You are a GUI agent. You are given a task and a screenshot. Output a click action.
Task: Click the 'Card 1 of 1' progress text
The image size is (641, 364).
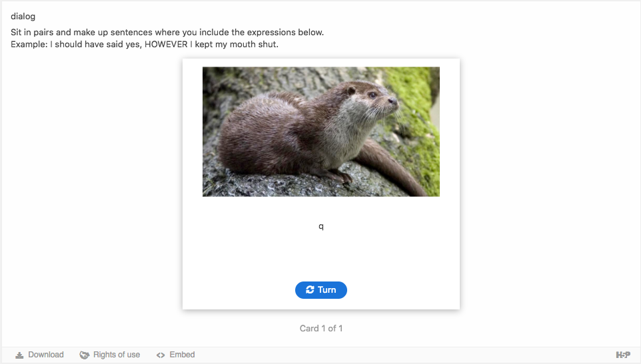tap(321, 328)
